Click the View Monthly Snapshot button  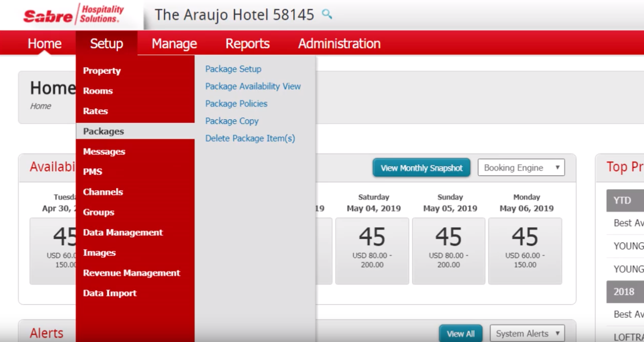[x=422, y=168]
